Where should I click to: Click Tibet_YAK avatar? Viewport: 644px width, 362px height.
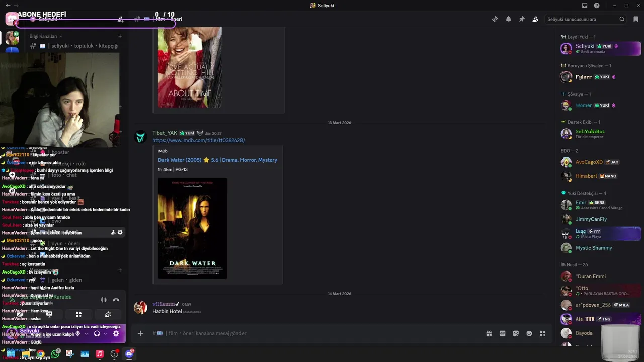[140, 136]
